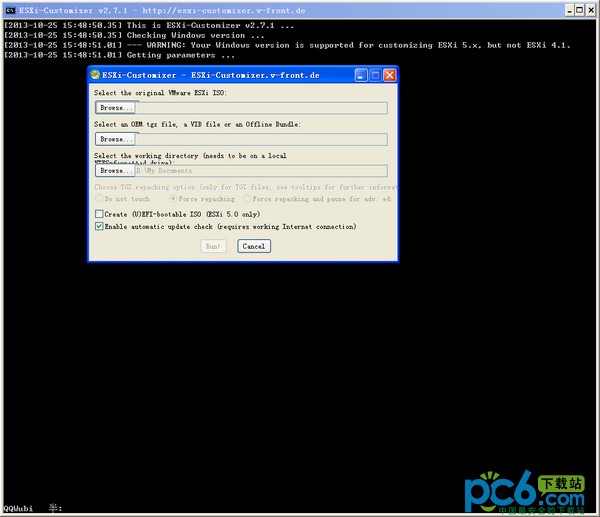The height and width of the screenshot is (517, 600).
Task: Click the Run! button
Action: pyautogui.click(x=213, y=246)
